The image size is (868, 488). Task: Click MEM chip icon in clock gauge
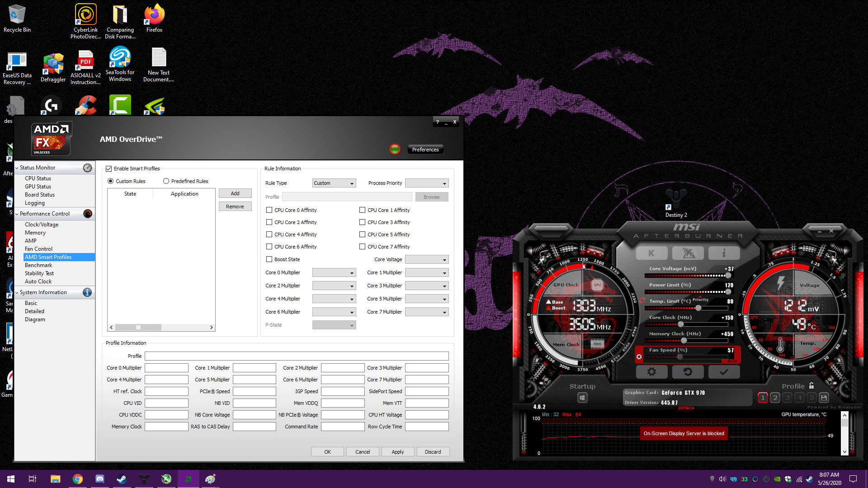pyautogui.click(x=597, y=344)
